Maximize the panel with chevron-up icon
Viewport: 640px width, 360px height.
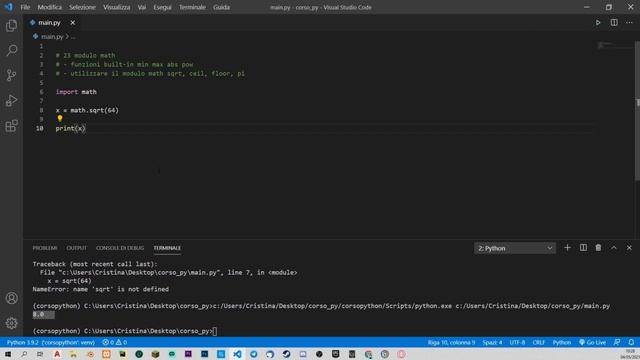coord(613,248)
